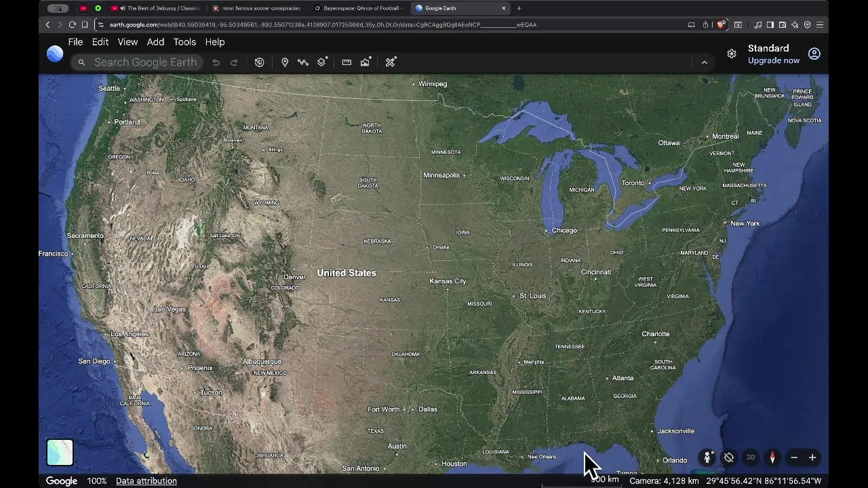Open the Data attribution link
868x488 pixels.
146,481
